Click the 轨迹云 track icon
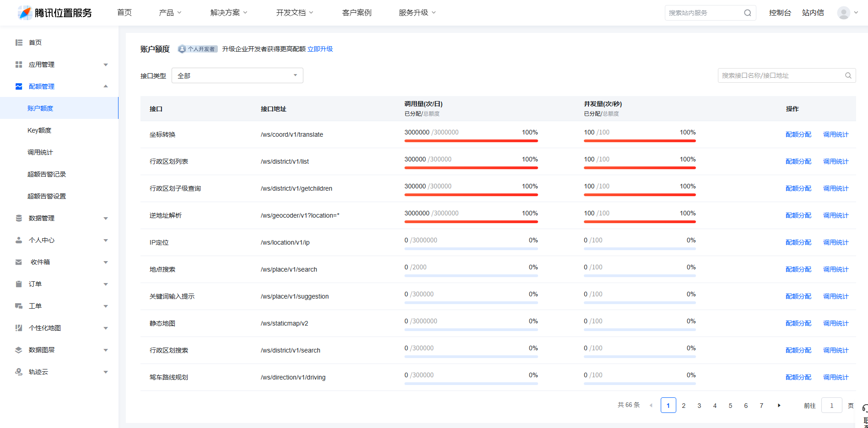This screenshot has width=868, height=428. [x=19, y=372]
